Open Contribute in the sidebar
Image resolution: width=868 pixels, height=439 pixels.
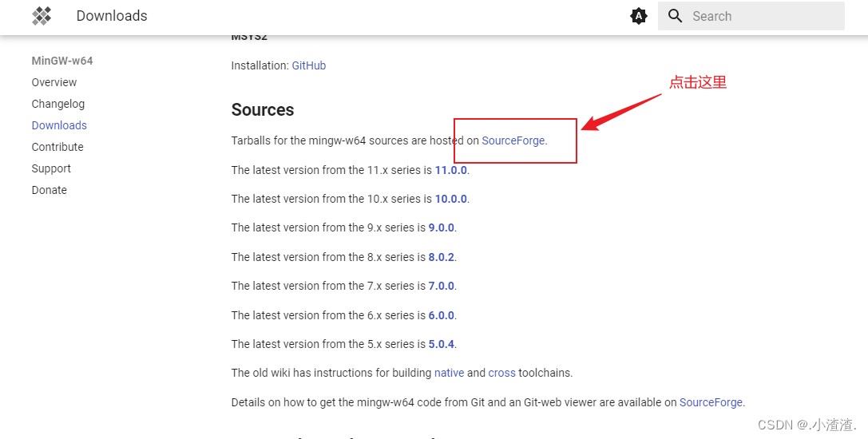click(57, 147)
